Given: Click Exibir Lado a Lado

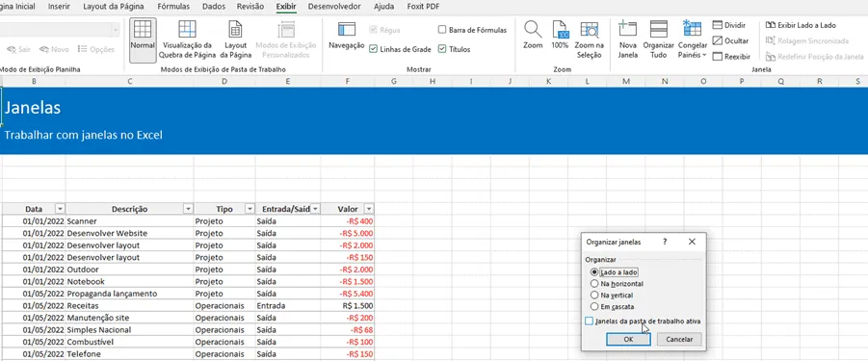Looking at the screenshot, I should coord(801,25).
